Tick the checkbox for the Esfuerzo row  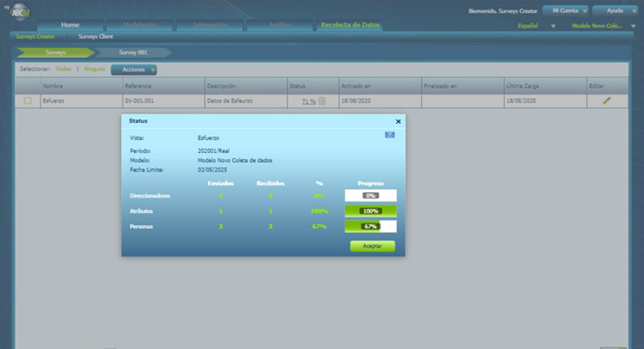[28, 101]
